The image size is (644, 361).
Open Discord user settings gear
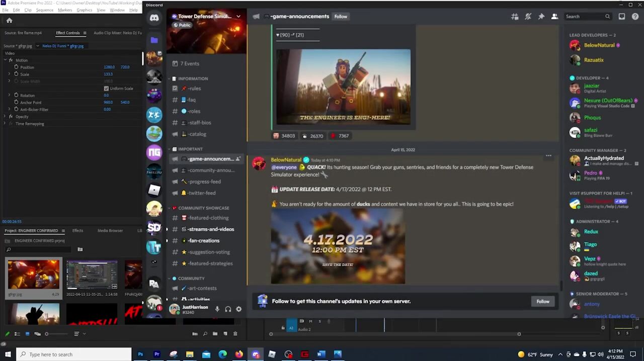point(239,309)
